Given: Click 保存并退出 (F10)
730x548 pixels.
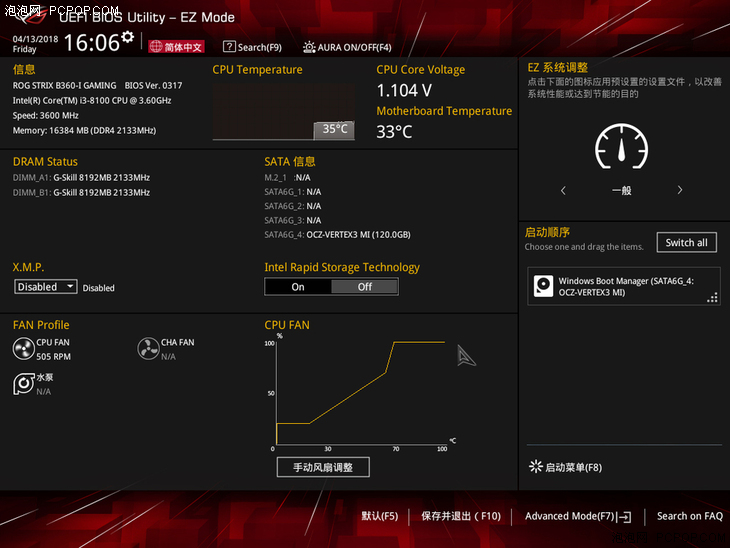Looking at the screenshot, I should click(x=461, y=516).
